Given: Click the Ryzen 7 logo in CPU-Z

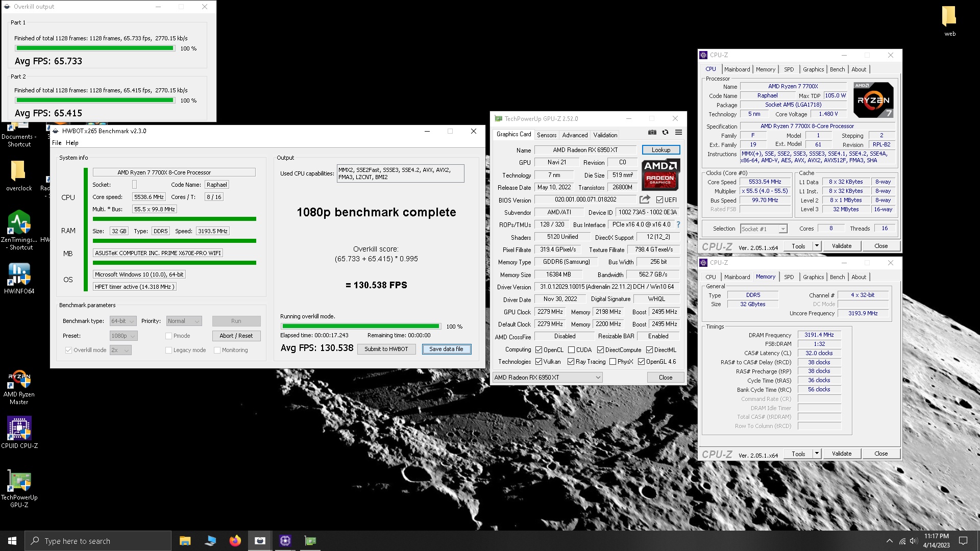Looking at the screenshot, I should (x=873, y=100).
